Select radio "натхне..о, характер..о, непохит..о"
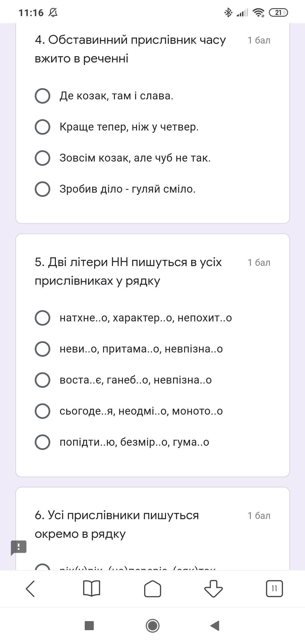This screenshot has height=644, width=305. [43, 318]
